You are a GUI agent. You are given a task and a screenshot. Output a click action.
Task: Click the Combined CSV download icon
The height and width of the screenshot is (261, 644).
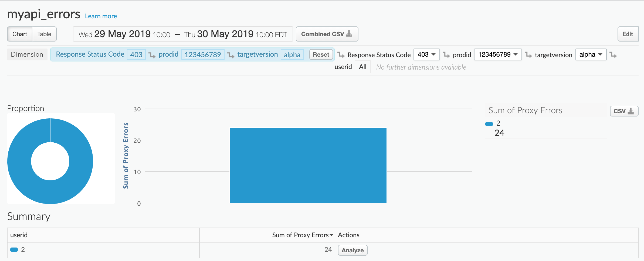coord(349,34)
